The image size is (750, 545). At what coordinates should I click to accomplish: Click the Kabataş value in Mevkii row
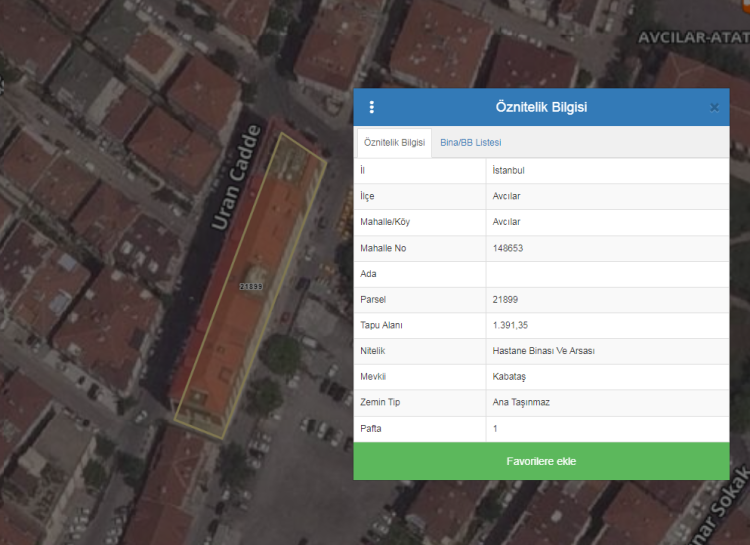[509, 377]
